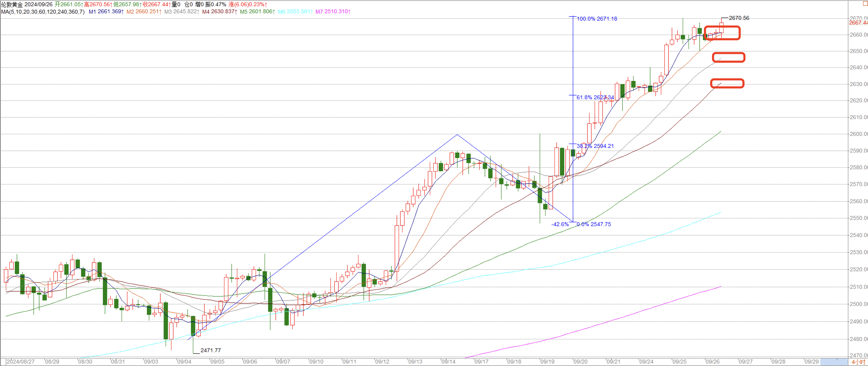868x366 pixels.
Task: Click the open price 开2661.05
Action: [69, 4]
